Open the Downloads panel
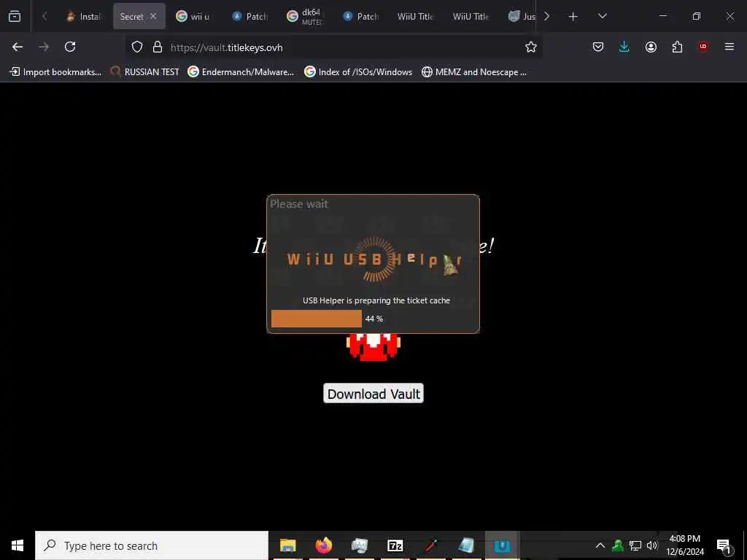Image resolution: width=747 pixels, height=560 pixels. 624,47
